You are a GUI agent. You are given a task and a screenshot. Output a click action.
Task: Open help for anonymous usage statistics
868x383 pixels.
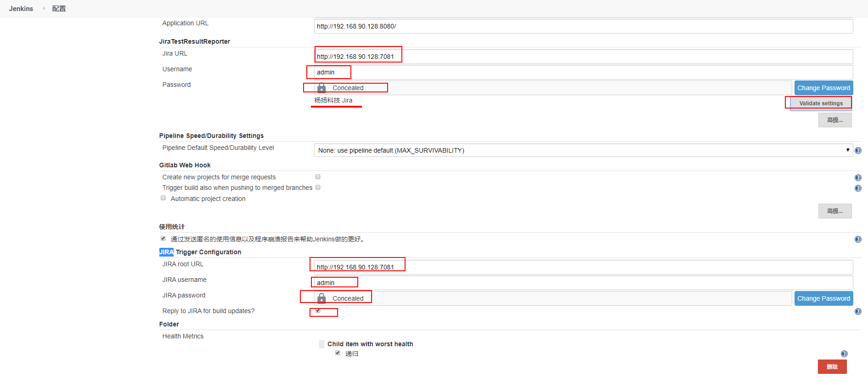coord(858,240)
